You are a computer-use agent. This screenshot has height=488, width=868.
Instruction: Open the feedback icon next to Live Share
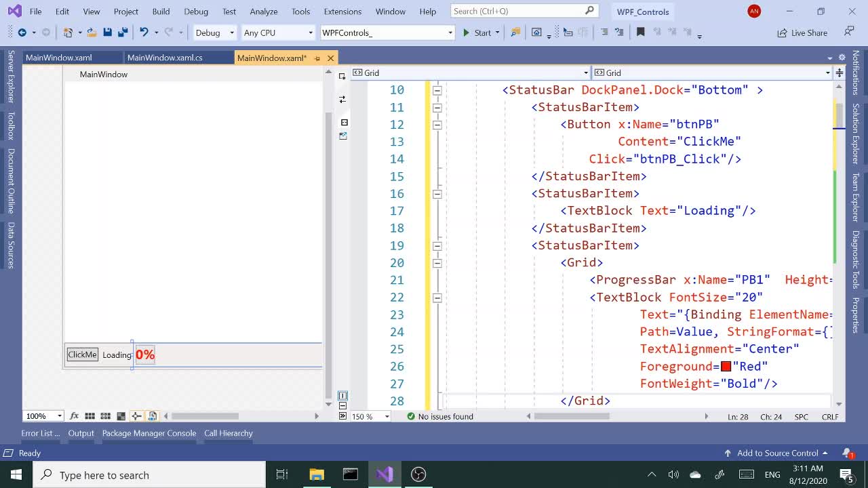(848, 32)
